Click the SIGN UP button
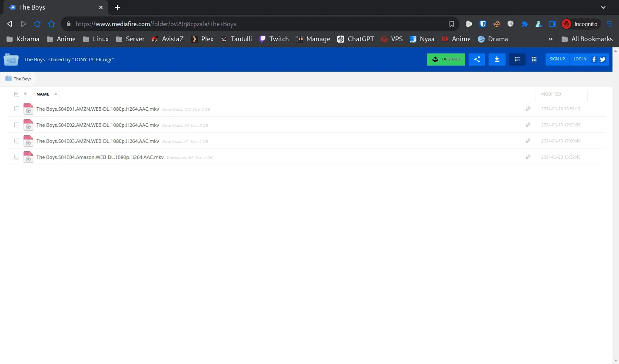Viewport: 619px width, 364px height. click(557, 59)
